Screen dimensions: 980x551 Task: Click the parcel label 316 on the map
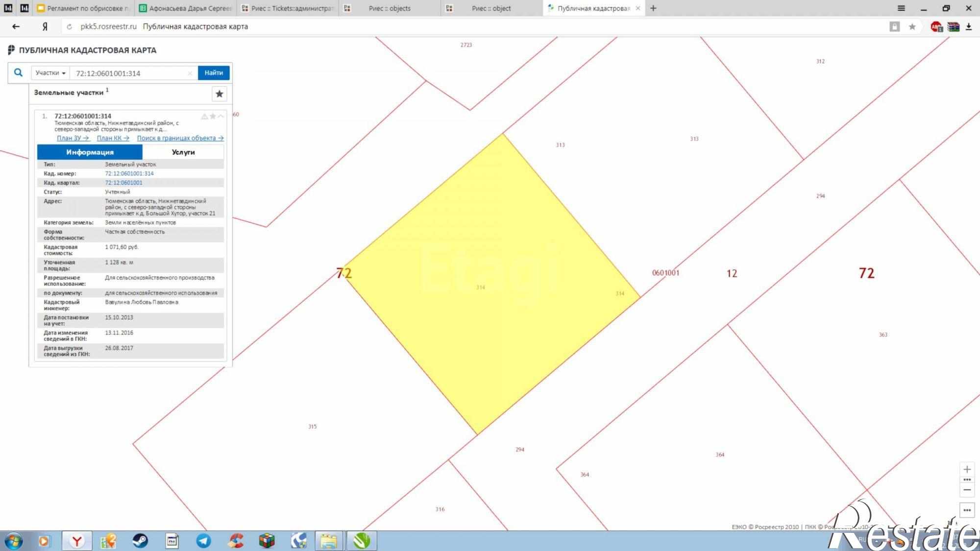click(440, 509)
